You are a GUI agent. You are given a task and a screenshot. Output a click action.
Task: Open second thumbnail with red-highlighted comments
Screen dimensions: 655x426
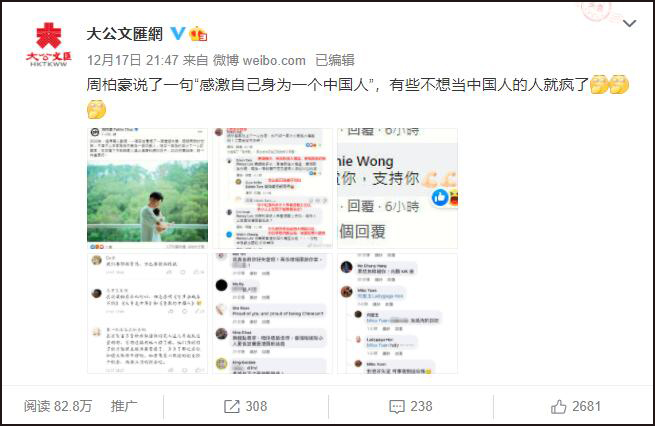(272, 188)
